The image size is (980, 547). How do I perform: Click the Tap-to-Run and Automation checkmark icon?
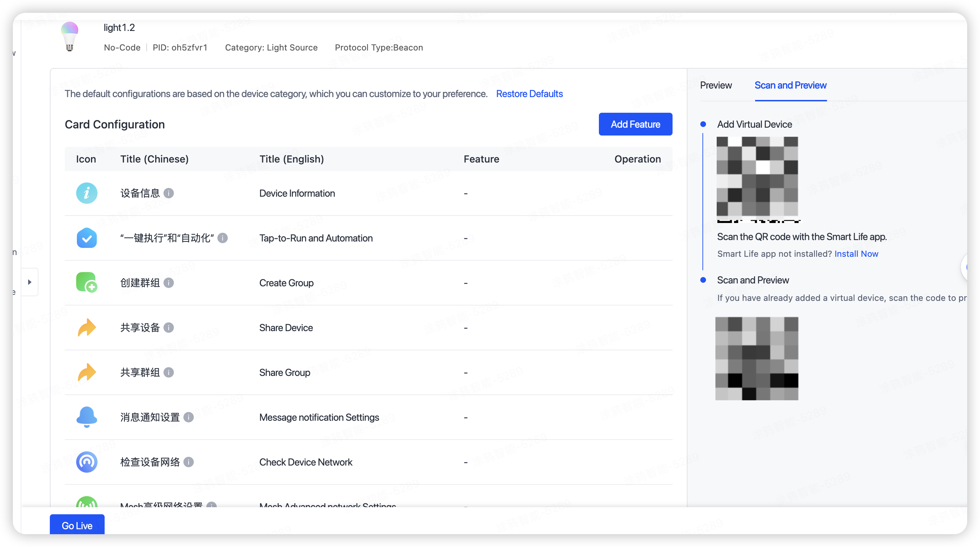[87, 238]
